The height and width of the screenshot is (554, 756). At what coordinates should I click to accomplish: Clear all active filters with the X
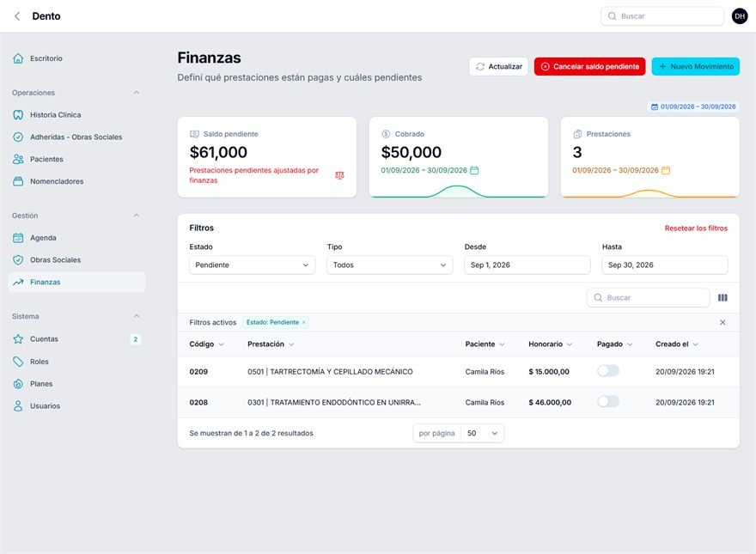pyautogui.click(x=722, y=323)
